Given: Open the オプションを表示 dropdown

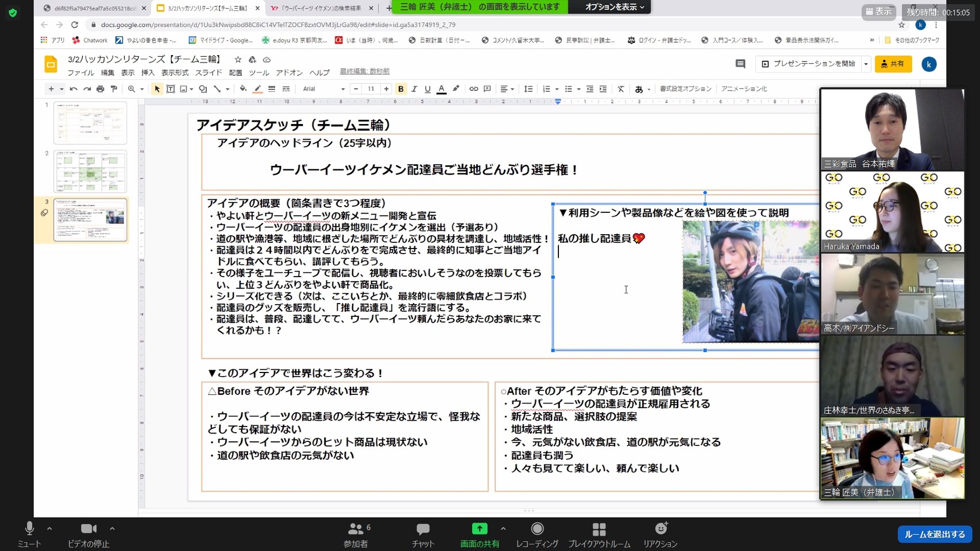Looking at the screenshot, I should click(614, 7).
